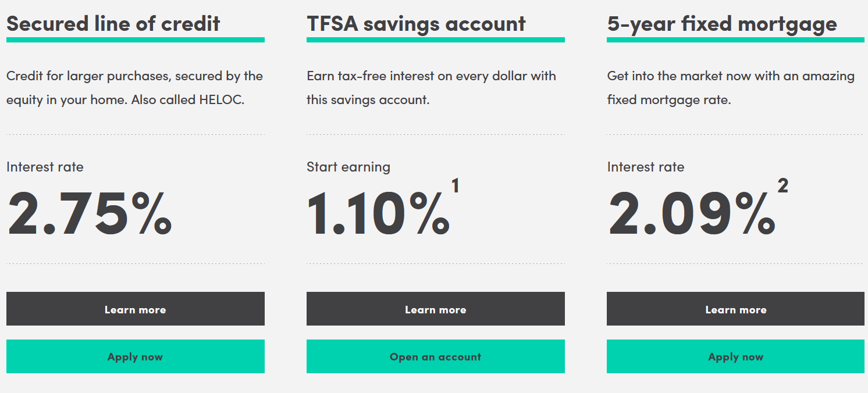The image size is (868, 393).
Task: Click the 2.09% mortgage rate figure
Action: 692,212
